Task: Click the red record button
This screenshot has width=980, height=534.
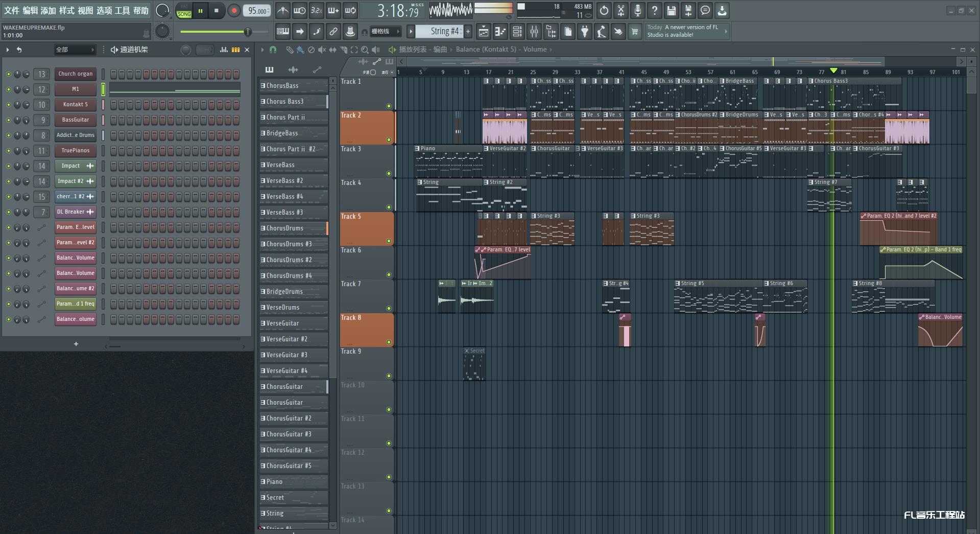Action: 234,11
